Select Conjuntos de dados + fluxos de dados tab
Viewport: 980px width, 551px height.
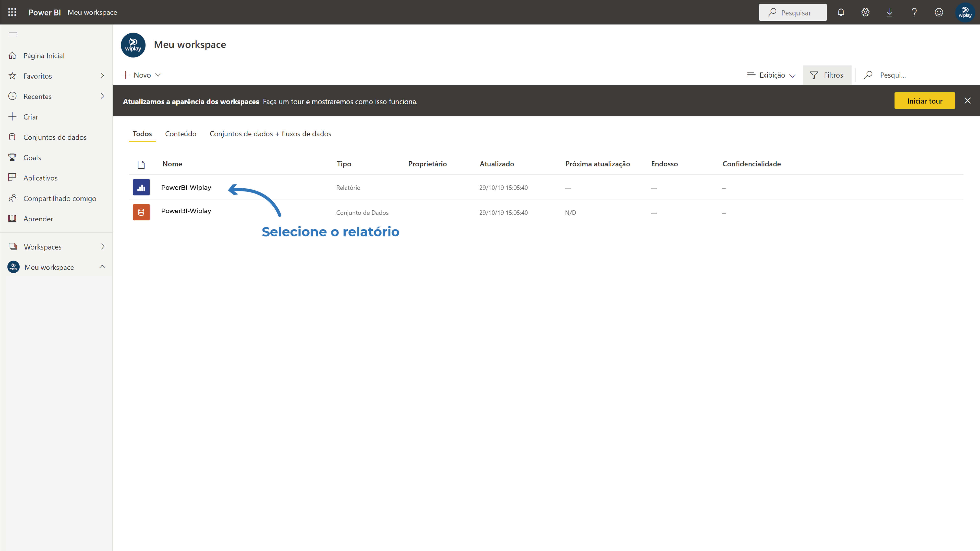270,134
